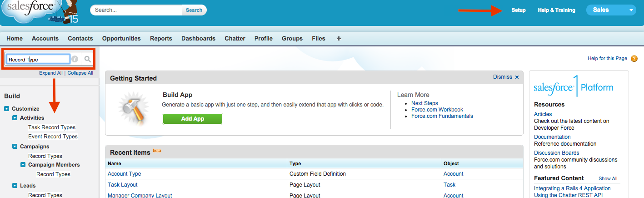Open Articles resource link
The height and width of the screenshot is (198, 644).
tap(543, 114)
